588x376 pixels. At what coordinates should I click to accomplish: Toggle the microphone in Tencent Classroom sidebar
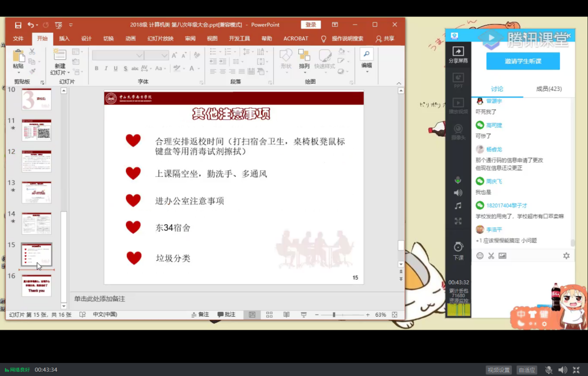click(458, 180)
